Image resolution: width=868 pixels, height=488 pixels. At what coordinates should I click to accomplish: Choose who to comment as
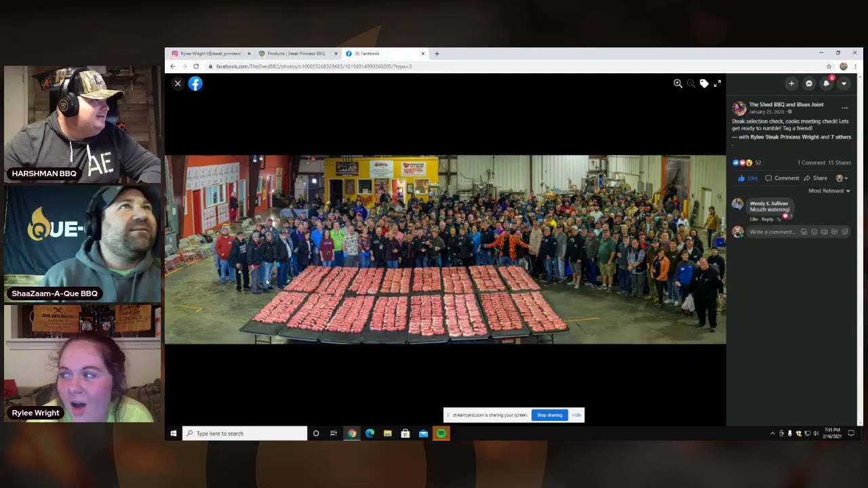click(843, 178)
